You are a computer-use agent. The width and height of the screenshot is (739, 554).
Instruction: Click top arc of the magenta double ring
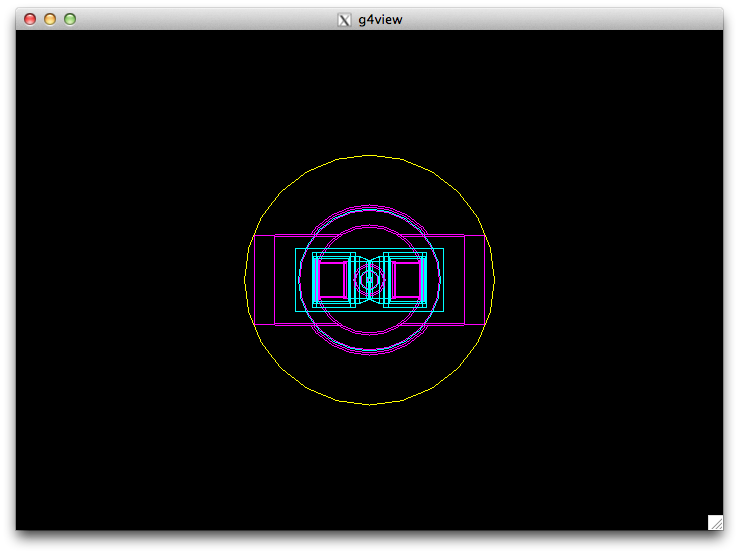pyautogui.click(x=369, y=207)
